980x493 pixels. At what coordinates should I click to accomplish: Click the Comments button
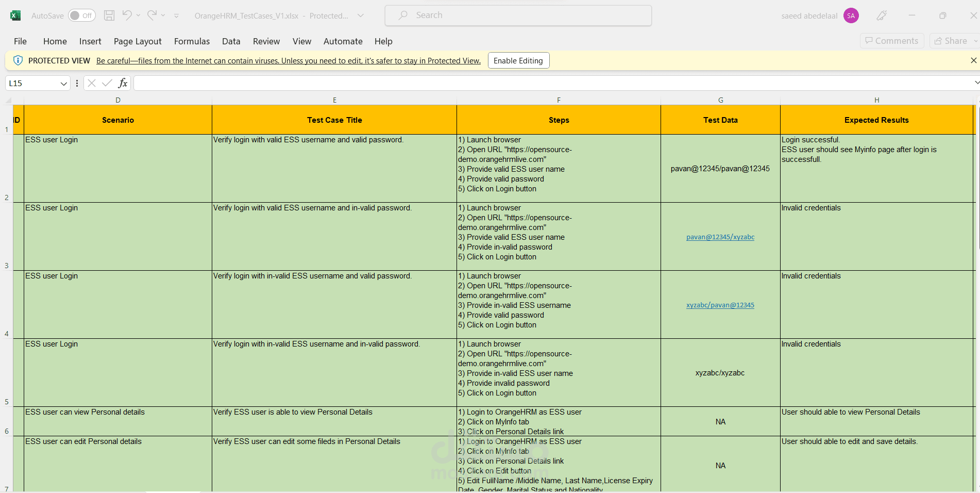[892, 41]
